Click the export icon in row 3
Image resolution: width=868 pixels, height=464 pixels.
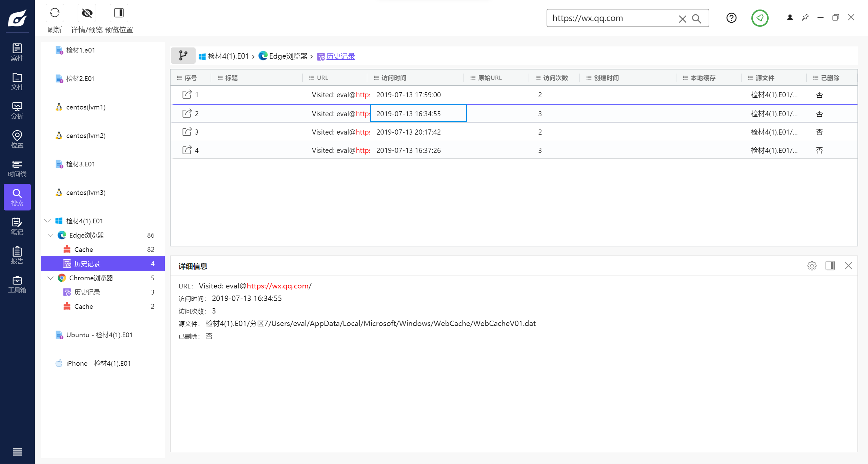point(187,132)
